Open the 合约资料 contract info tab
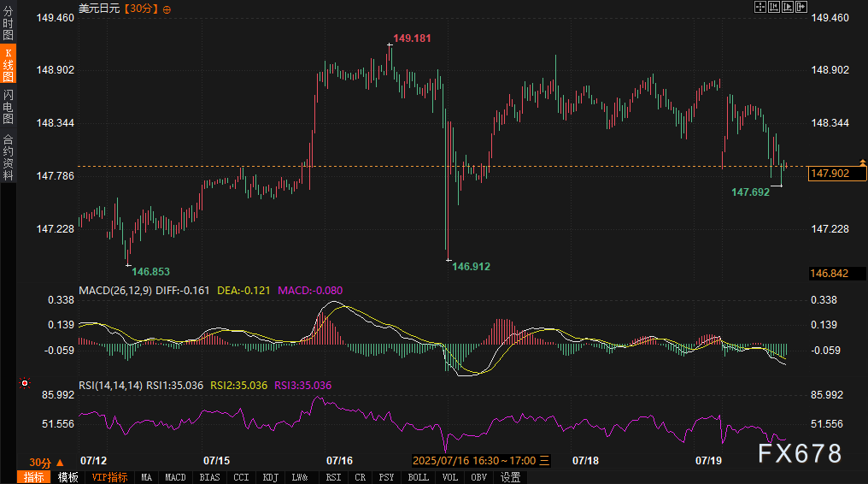 coord(8,156)
